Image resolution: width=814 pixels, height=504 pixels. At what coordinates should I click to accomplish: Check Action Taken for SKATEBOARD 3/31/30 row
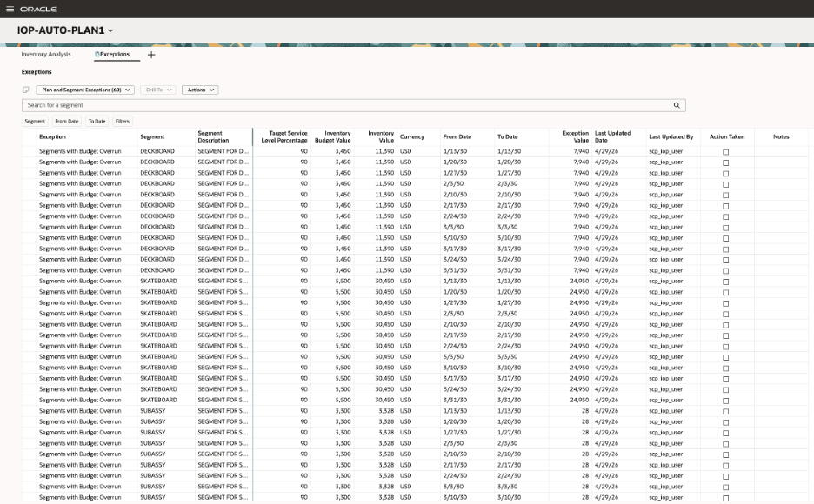click(x=726, y=401)
